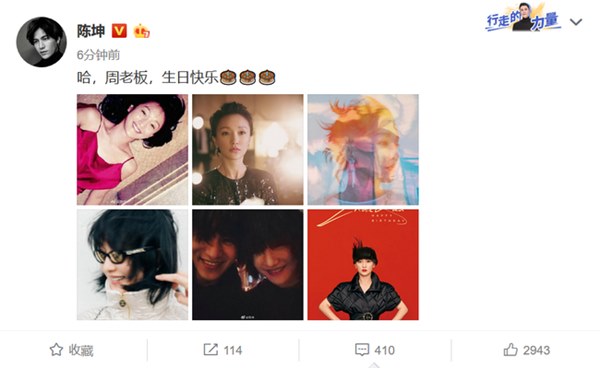Viewport: 600px width, 368px height.
Task: Click the star favorite icon
Action: click(56, 350)
